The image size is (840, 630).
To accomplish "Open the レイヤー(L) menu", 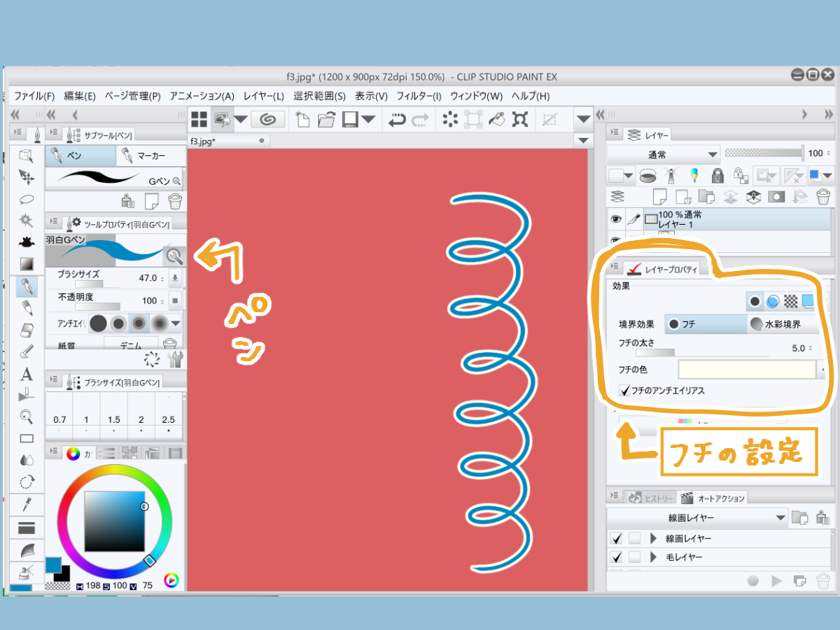I will pos(264,96).
